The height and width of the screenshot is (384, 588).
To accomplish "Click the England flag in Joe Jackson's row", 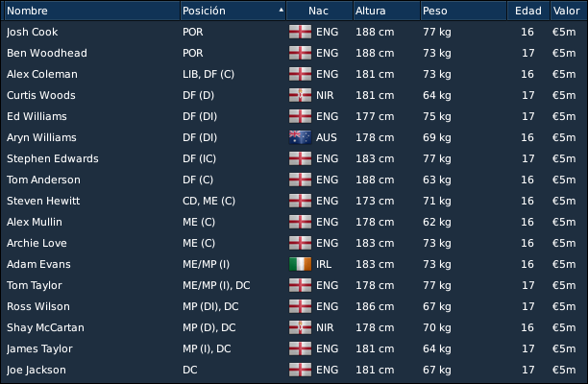I will click(x=300, y=370).
